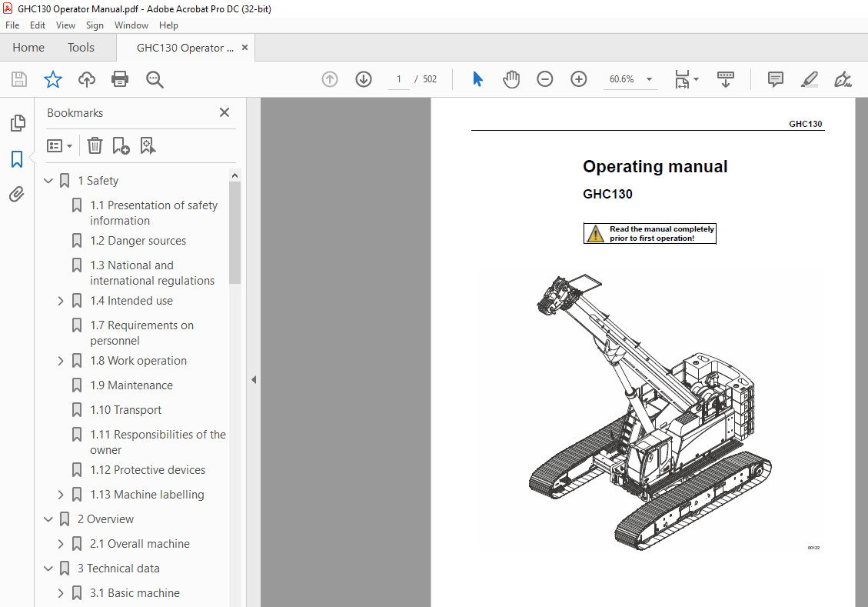This screenshot has height=607, width=868.
Task: Jump to 1.2 Danger sources bookmark
Action: coord(138,241)
